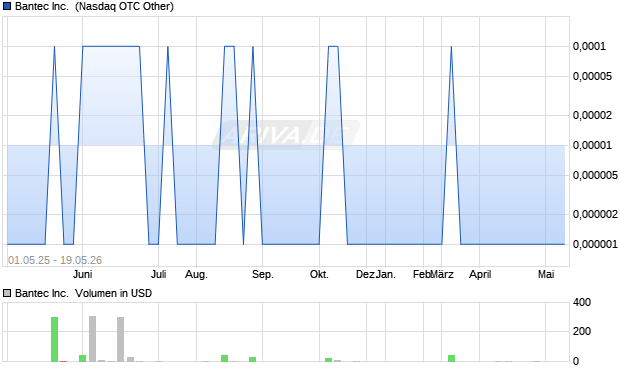Click the 'Sep.' month label
The image size is (620, 371).
[x=263, y=274]
